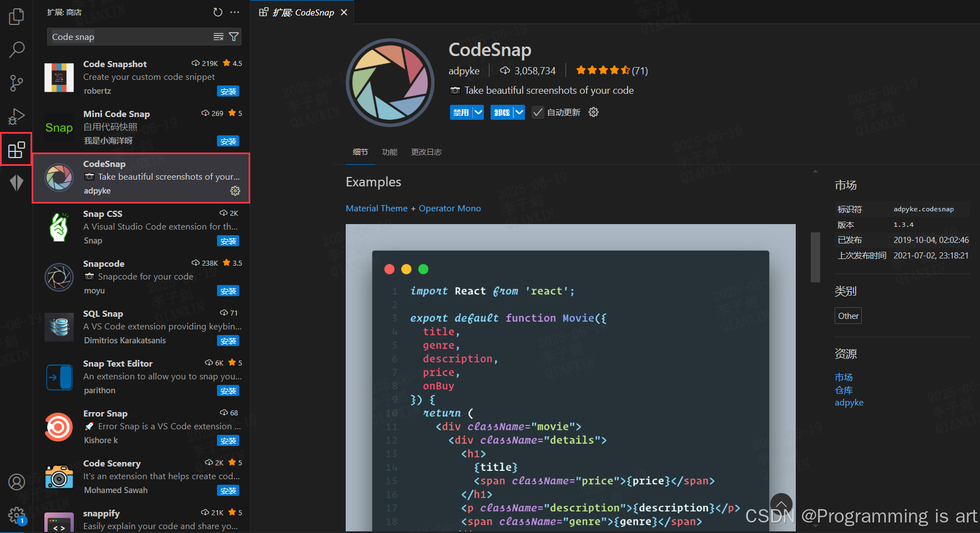Image resolution: width=980 pixels, height=533 pixels.
Task: Open the Extensions view icon
Action: pos(17,150)
